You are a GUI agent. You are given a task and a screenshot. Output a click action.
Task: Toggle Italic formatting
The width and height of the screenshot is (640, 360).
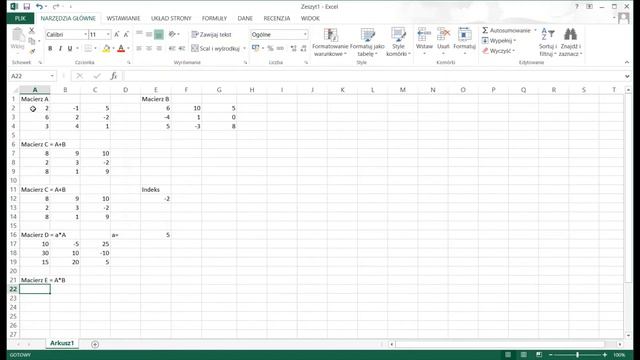point(60,49)
